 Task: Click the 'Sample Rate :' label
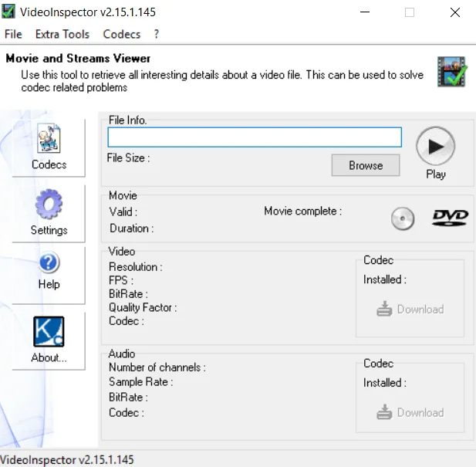click(141, 382)
